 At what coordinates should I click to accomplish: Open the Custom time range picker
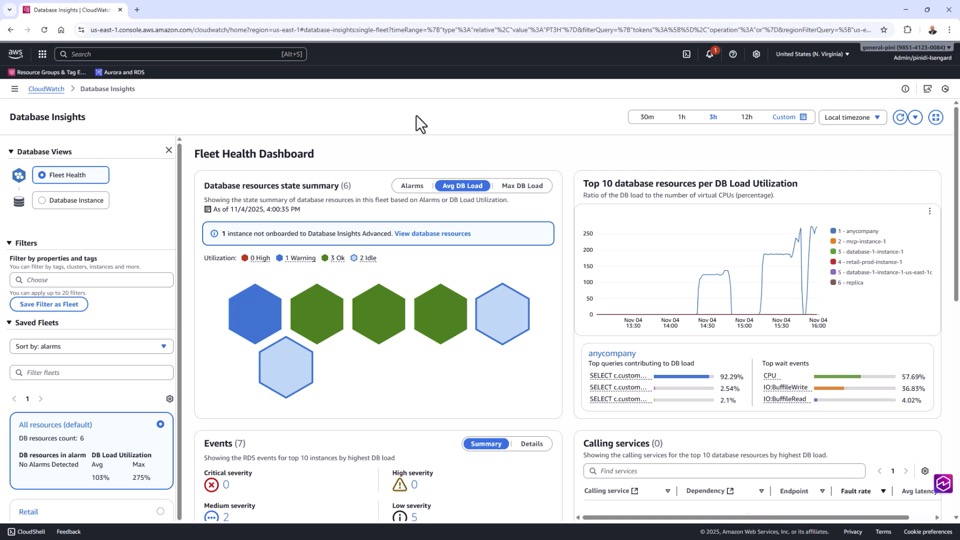(x=789, y=117)
